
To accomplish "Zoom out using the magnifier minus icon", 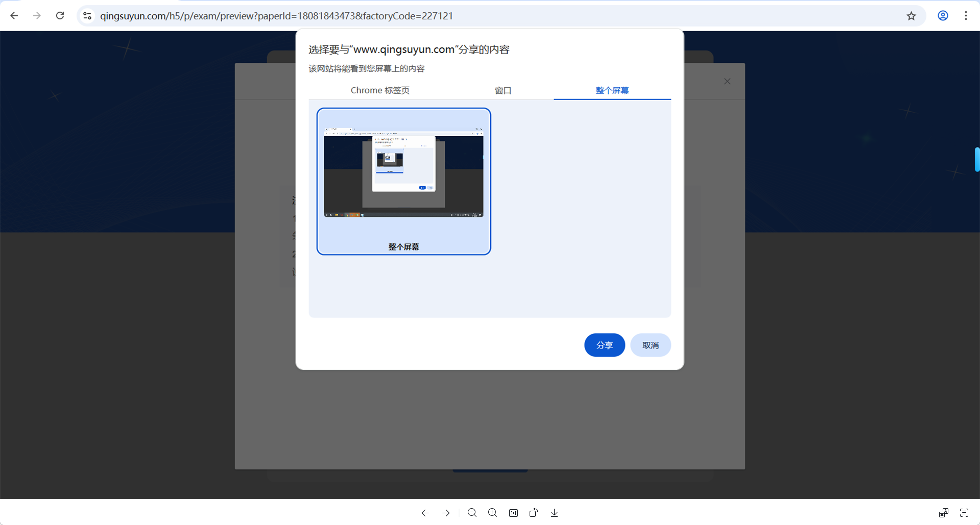I will (472, 513).
